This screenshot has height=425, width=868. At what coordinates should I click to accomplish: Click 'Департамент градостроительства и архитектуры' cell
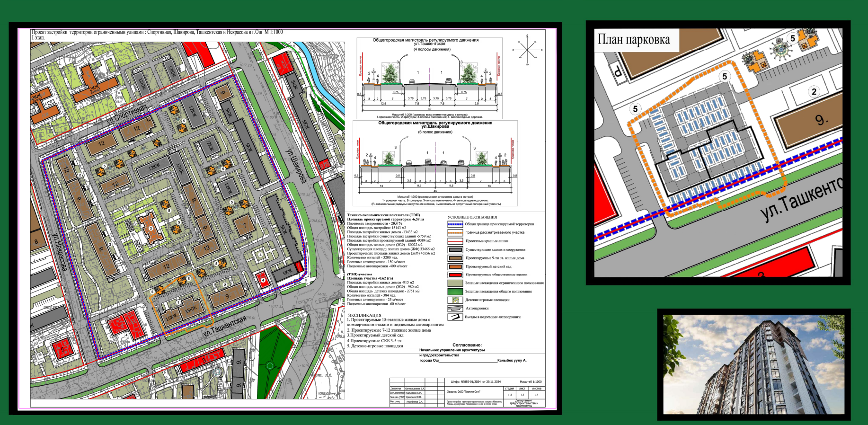pos(524,403)
